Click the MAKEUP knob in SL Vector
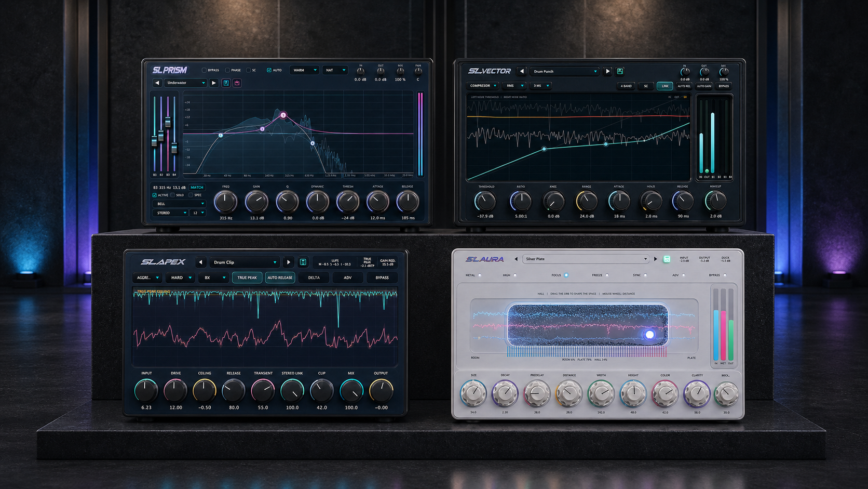868x489 pixels. [x=715, y=201]
